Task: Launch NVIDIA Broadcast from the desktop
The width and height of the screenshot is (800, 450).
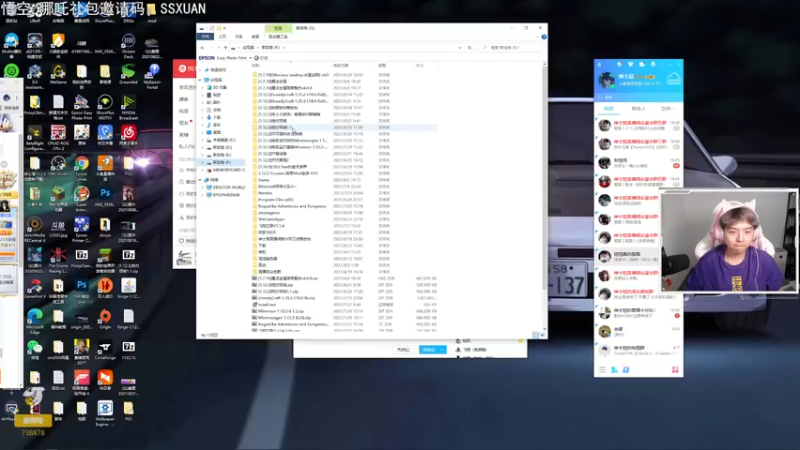Action: tap(128, 107)
